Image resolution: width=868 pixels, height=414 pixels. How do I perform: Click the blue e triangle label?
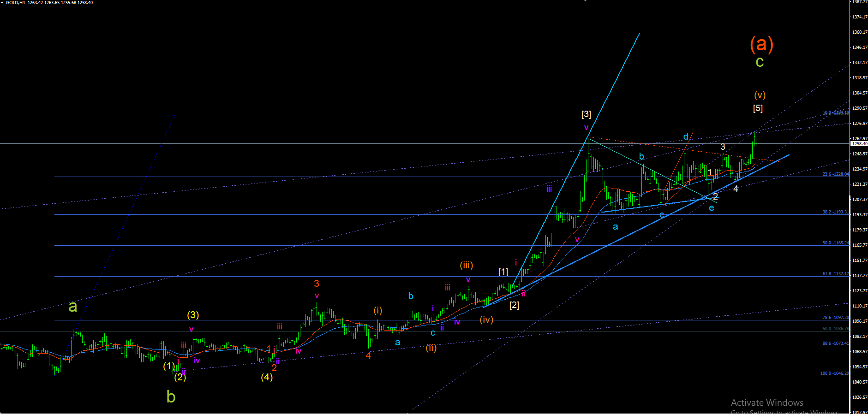point(712,208)
